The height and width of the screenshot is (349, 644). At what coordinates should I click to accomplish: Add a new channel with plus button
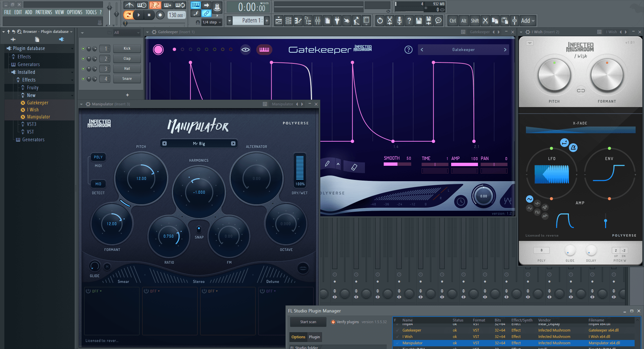pos(127,95)
